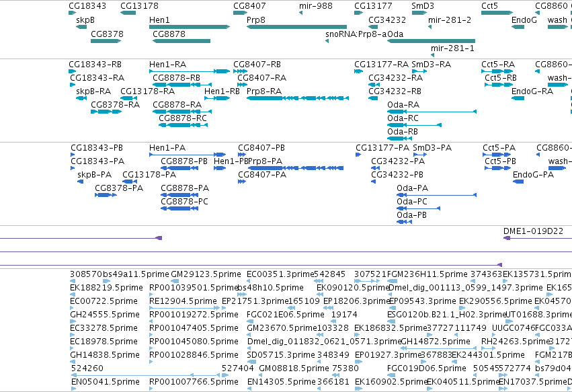The width and height of the screenshot is (572, 392).
Task: Click the Cct5 gene label
Action: pos(489,6)
